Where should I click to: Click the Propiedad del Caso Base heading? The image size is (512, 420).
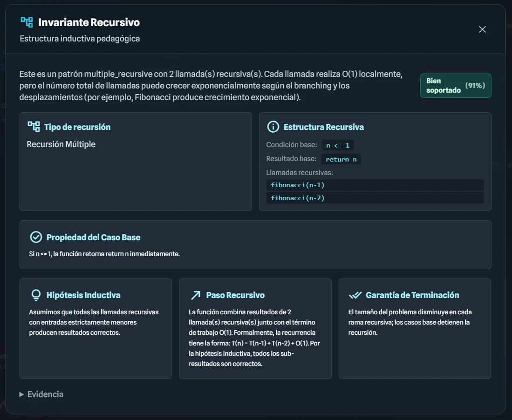[93, 237]
